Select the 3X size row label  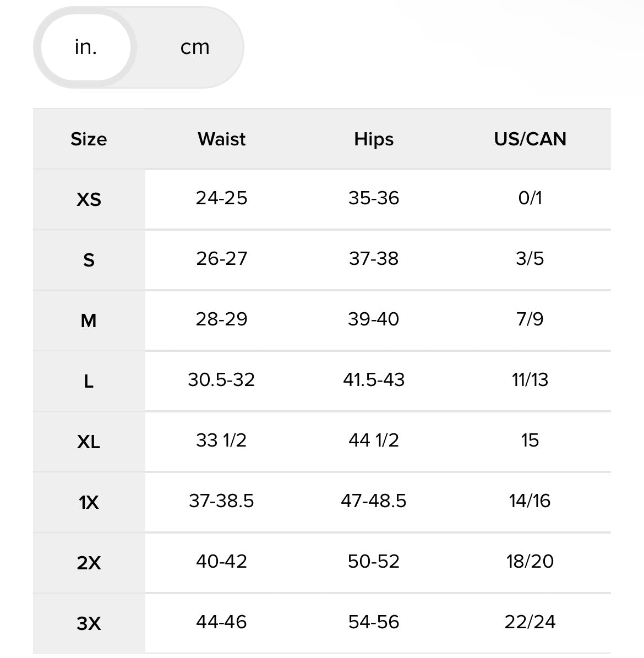(89, 623)
